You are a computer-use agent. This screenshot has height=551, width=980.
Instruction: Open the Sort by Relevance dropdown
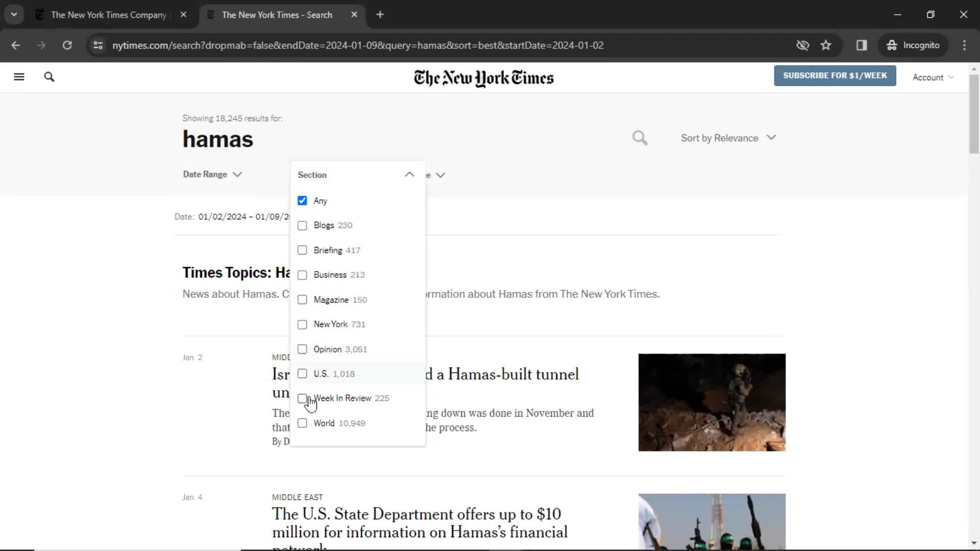point(728,138)
